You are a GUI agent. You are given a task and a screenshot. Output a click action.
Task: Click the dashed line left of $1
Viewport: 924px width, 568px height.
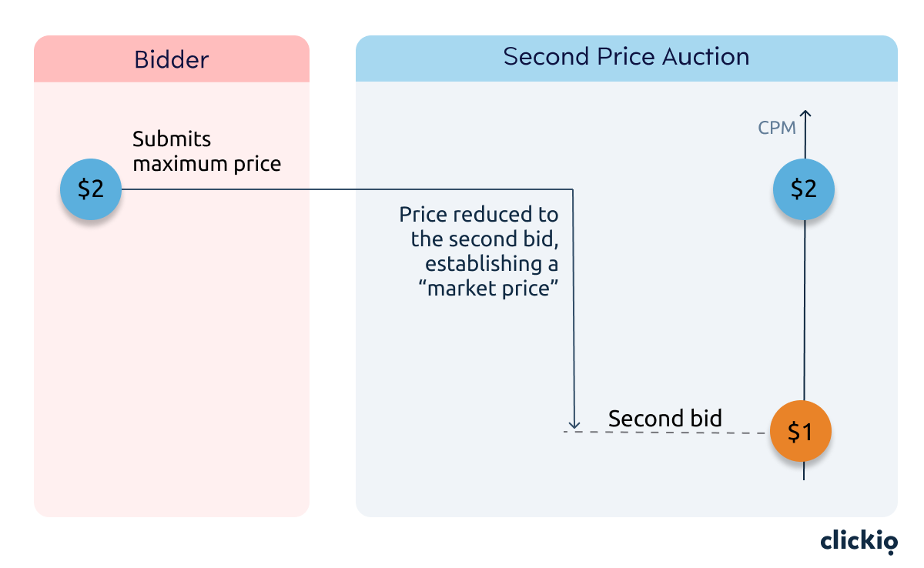click(667, 433)
